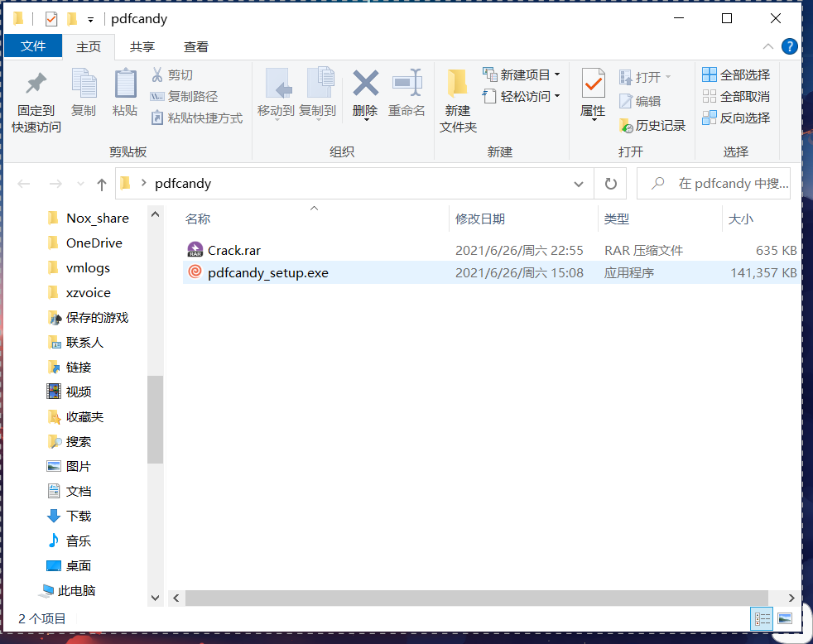The width and height of the screenshot is (813, 644).
Task: Click 历史记录 (History) in ribbon
Action: (652, 126)
